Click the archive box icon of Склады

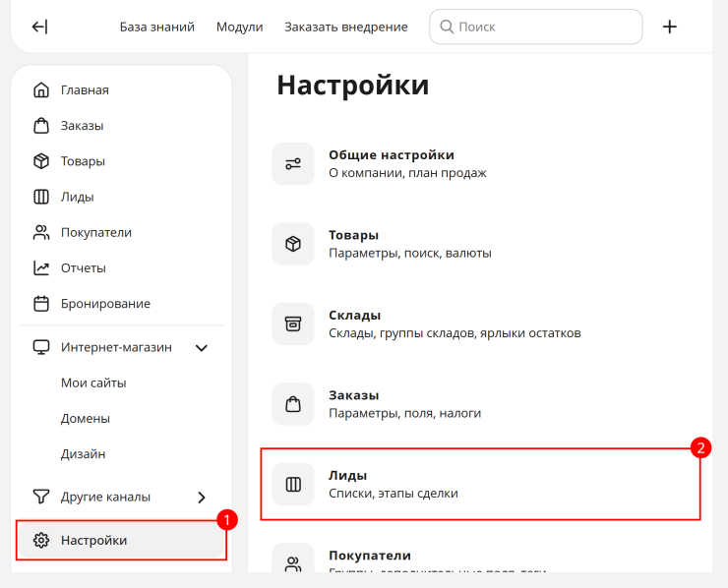click(x=293, y=323)
